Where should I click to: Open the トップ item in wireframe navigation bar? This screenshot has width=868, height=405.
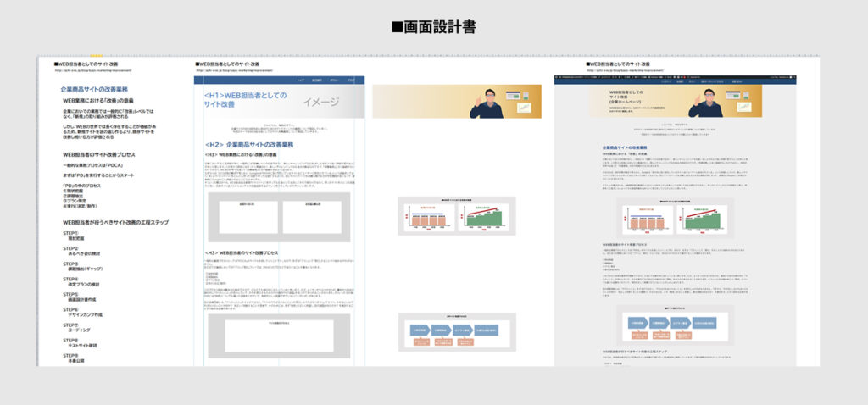300,80
